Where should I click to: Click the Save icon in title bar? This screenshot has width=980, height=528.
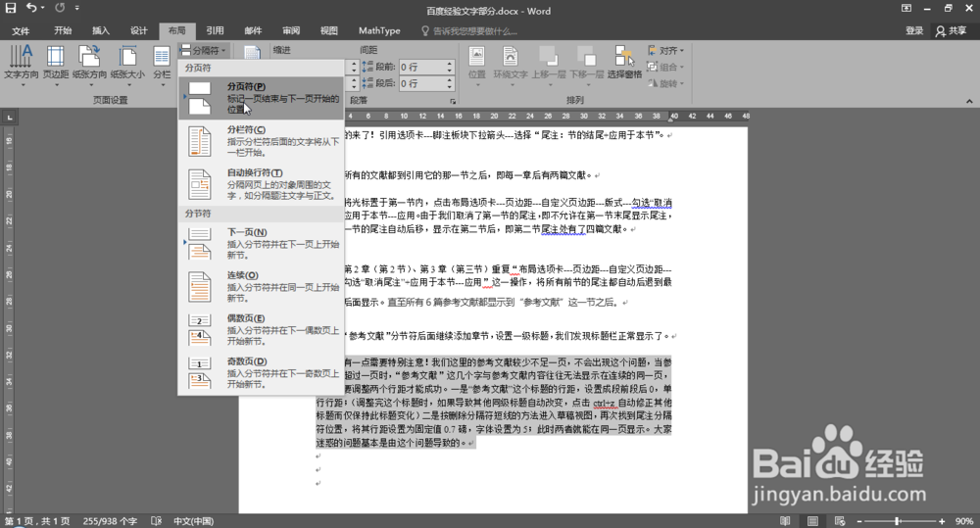pos(10,8)
